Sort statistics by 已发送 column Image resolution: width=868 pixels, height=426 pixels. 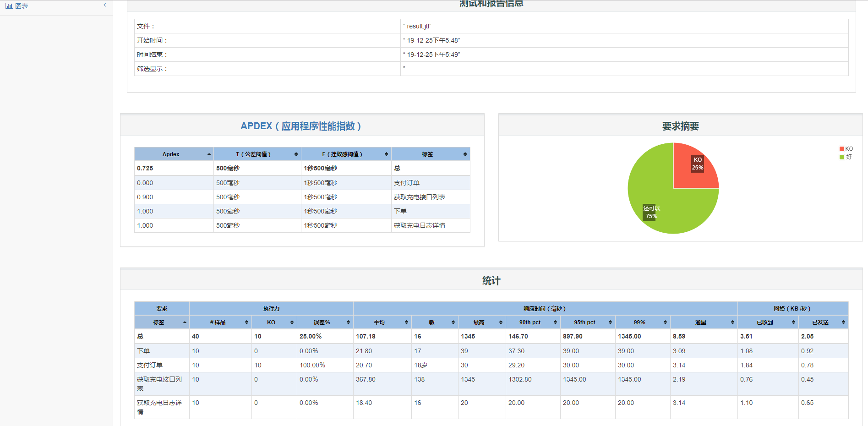pyautogui.click(x=824, y=322)
